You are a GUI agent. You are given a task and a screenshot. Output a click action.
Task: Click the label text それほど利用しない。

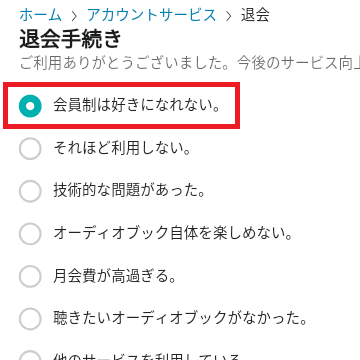click(x=122, y=148)
